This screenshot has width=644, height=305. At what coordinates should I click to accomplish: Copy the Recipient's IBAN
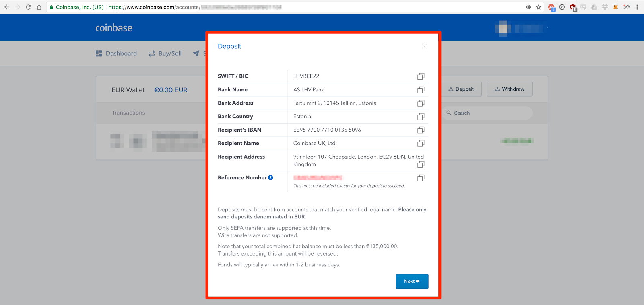pos(421,130)
